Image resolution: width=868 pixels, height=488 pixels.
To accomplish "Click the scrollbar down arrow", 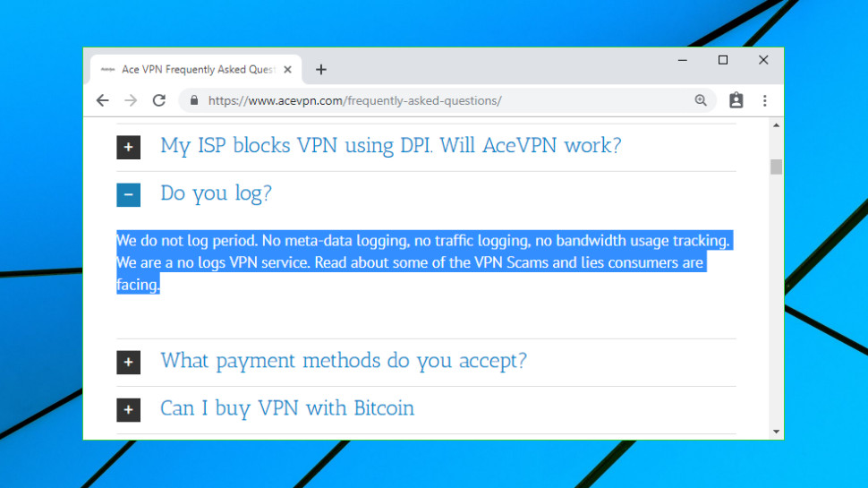I will click(776, 432).
